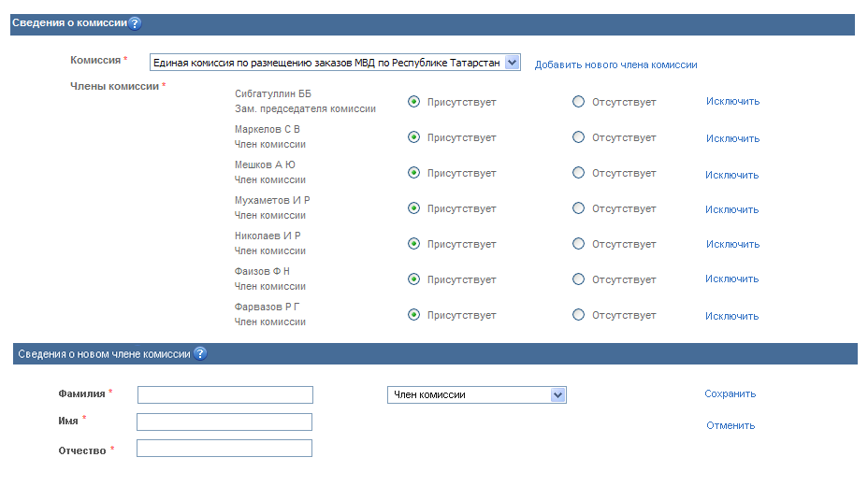Focus the Имя input field
Screen dimensions: 868x486
pos(224,422)
